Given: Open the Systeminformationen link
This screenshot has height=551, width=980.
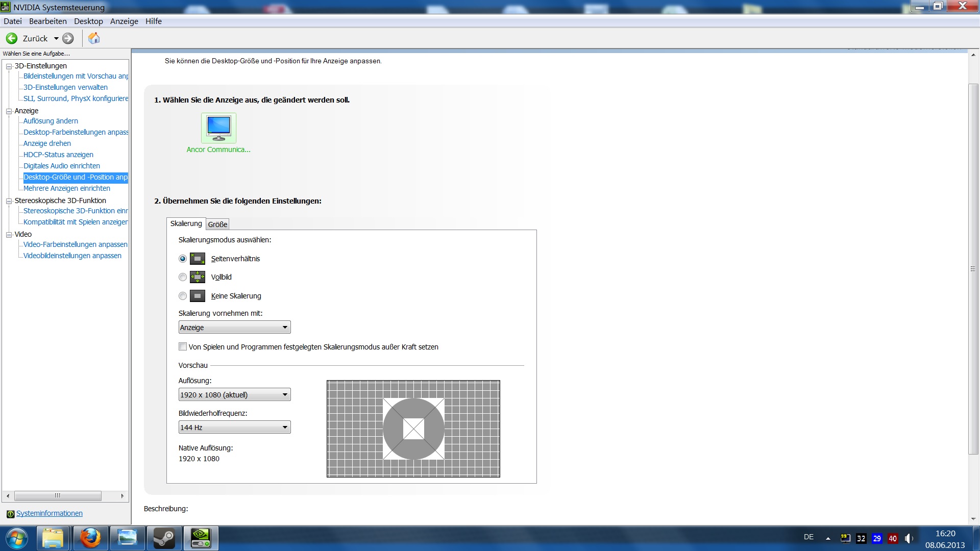Looking at the screenshot, I should 49,513.
